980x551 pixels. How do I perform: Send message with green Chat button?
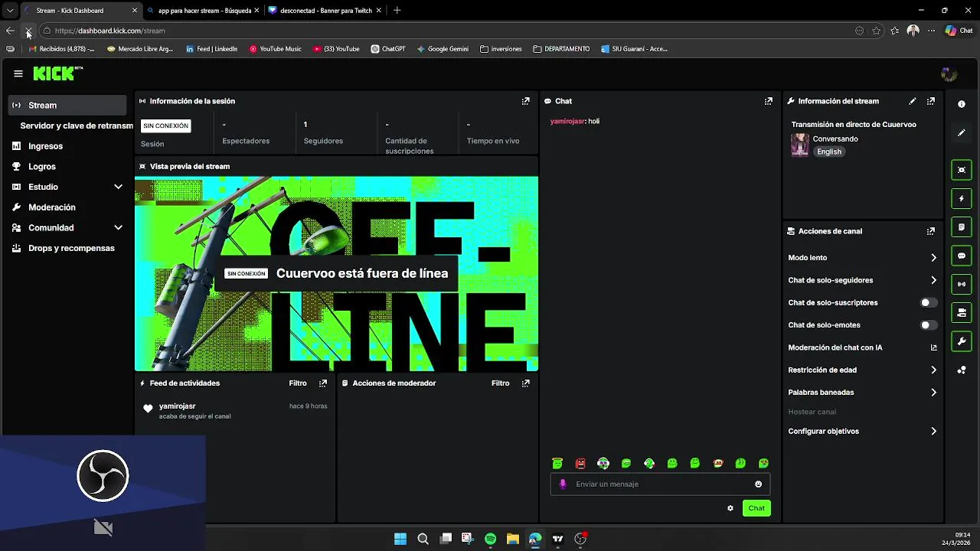click(756, 508)
